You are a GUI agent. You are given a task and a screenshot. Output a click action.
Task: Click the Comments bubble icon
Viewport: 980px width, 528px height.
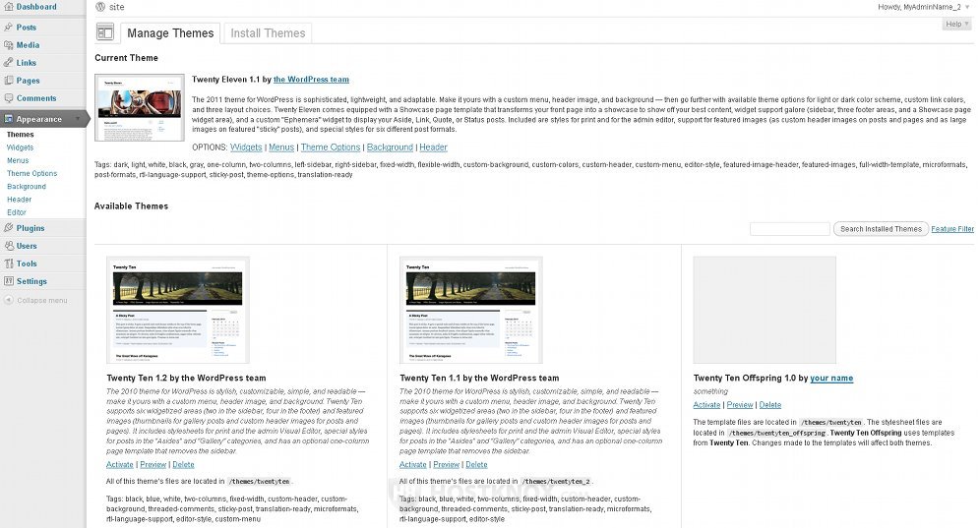pyautogui.click(x=9, y=98)
